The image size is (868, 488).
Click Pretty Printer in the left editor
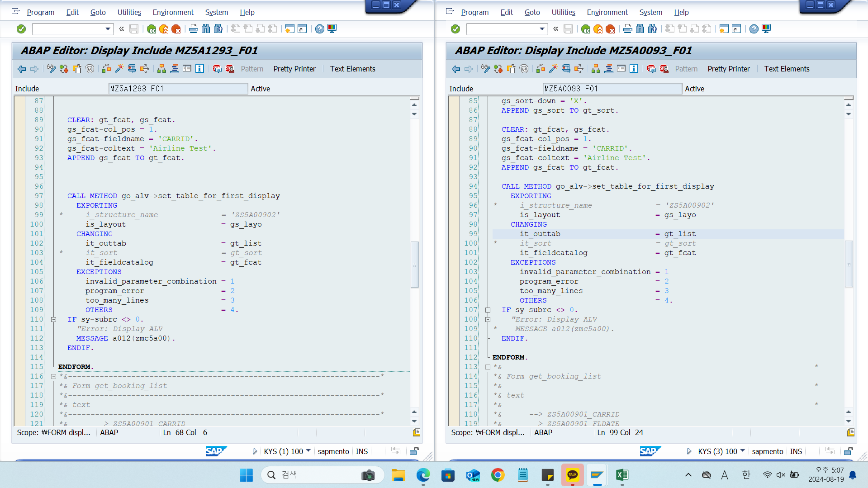pos(294,69)
